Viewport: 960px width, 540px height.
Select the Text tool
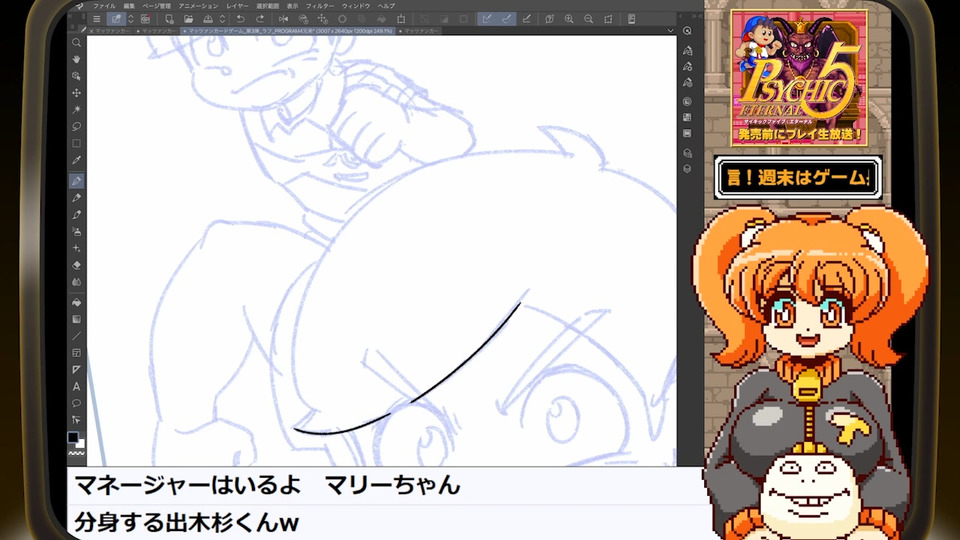[77, 386]
